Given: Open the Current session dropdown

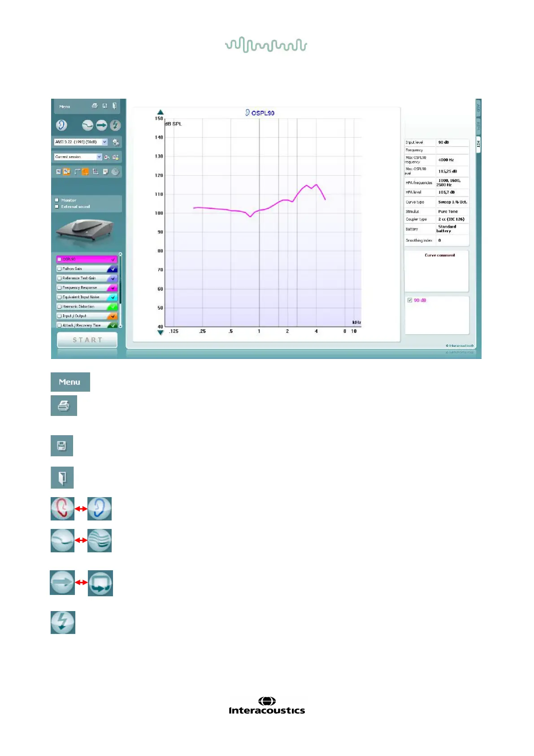Looking at the screenshot, I should (78, 157).
